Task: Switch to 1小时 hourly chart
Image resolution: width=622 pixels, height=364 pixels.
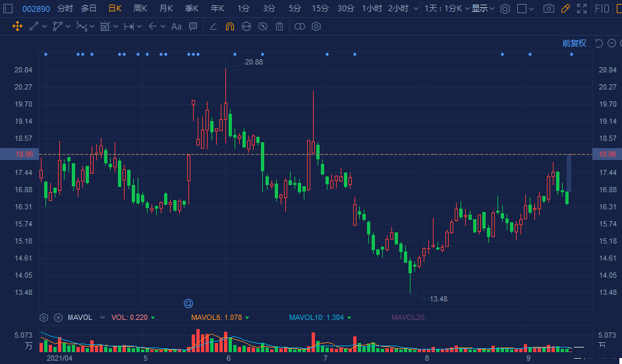Action: click(372, 9)
